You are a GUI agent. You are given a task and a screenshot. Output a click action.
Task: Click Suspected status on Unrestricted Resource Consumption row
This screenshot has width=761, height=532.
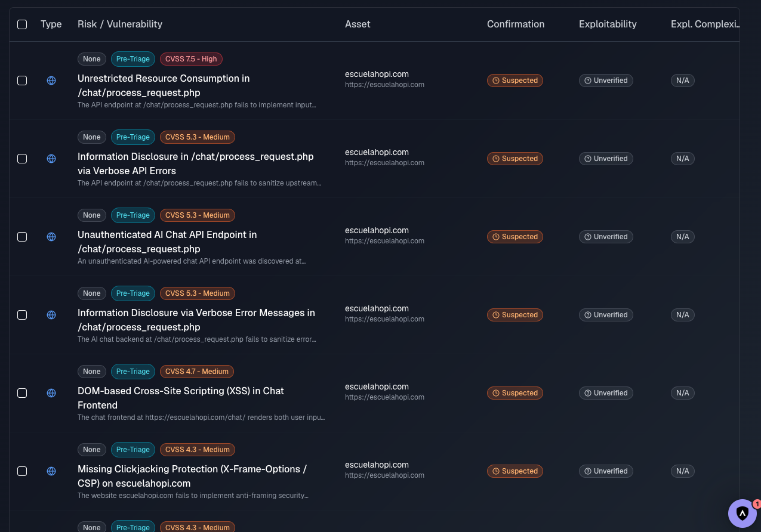click(x=515, y=81)
